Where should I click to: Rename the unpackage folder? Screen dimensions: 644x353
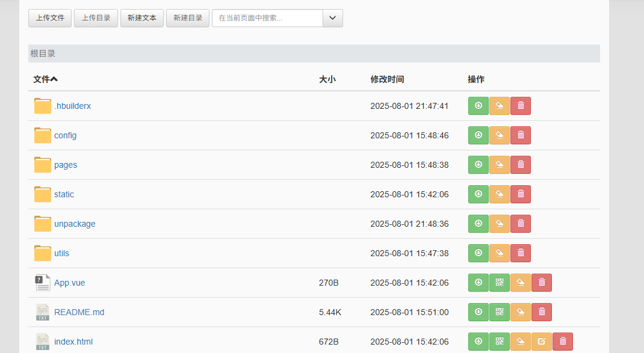pos(500,224)
